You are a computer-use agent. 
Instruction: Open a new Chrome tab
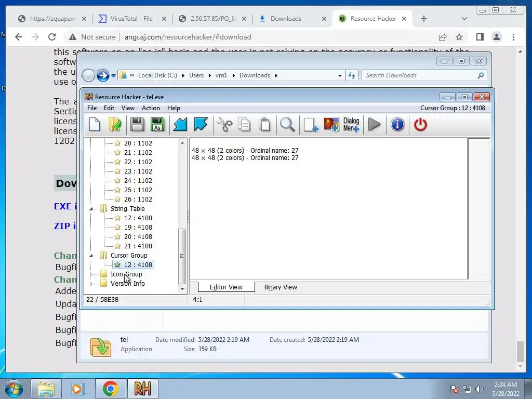[424, 19]
